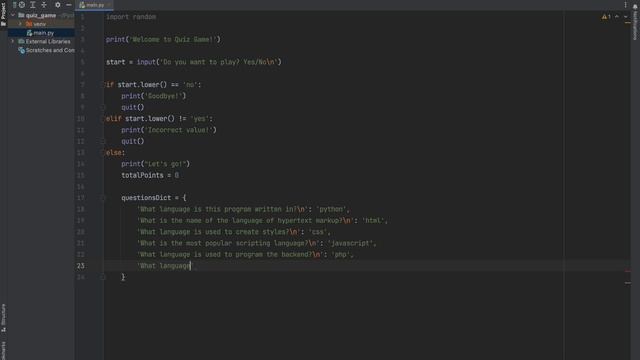The height and width of the screenshot is (360, 640).
Task: Place cursor on 'totalPoints = 0' line
Action: pos(150,175)
